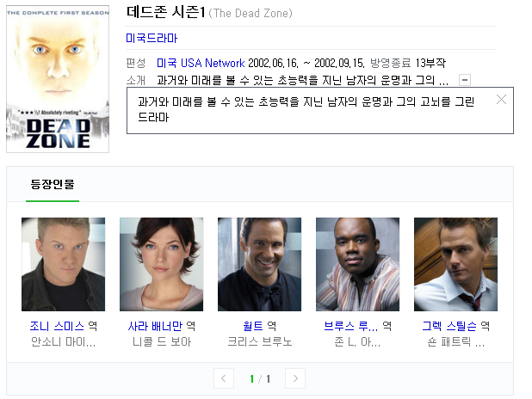
Task: Click the photo of 그렉 스틸슨 character
Action: tap(455, 264)
